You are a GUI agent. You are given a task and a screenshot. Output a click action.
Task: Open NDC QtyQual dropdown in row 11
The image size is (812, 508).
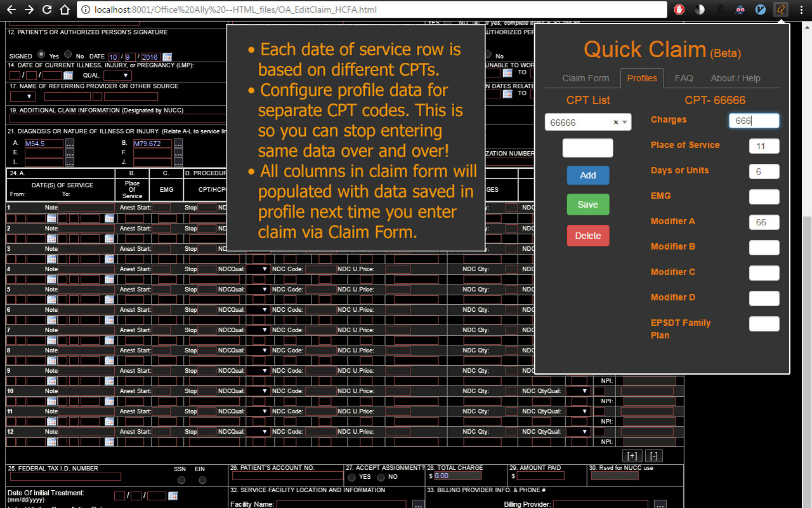click(577, 411)
